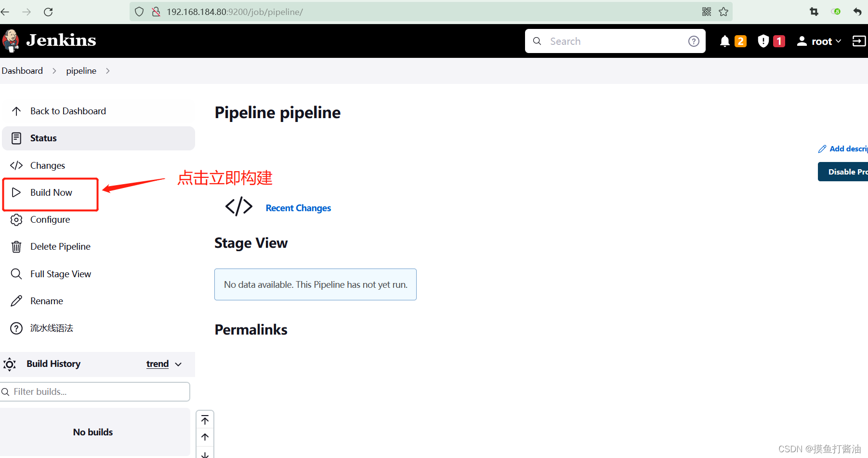Viewport: 868px width, 458px height.
Task: Click the Build History sun icon
Action: point(10,364)
